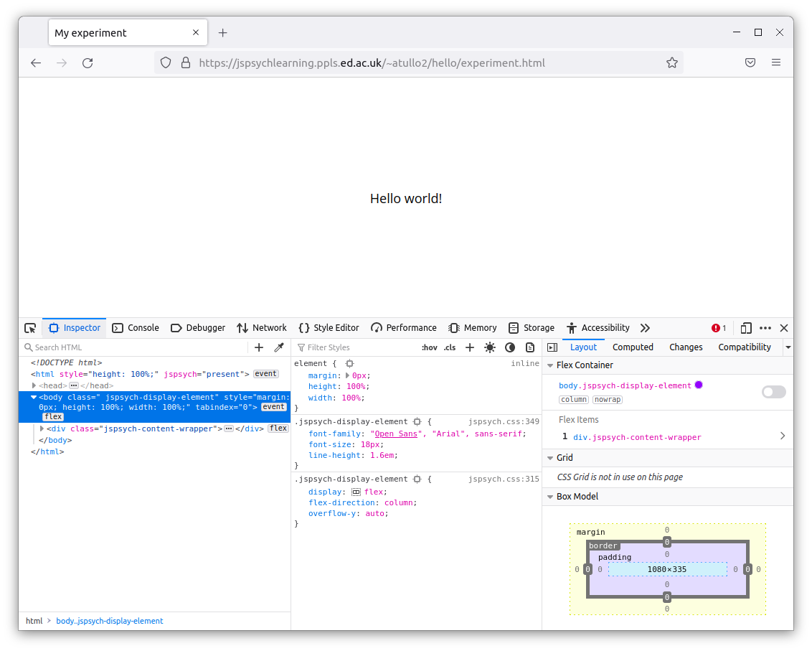Open jspsych.css:349 source link

[504, 422]
